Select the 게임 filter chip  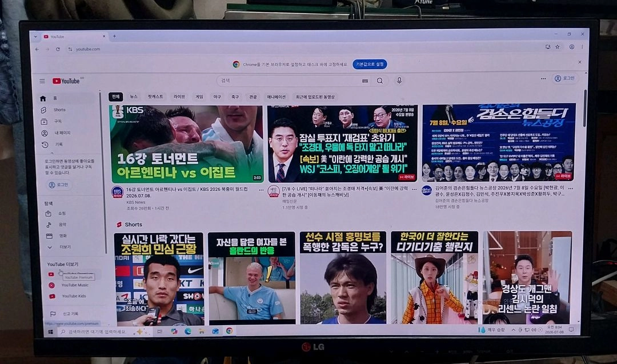[x=199, y=97]
